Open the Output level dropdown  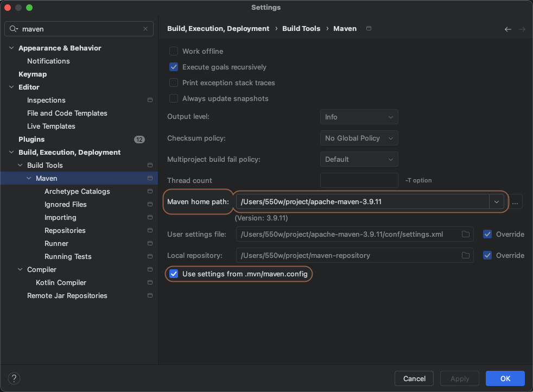coord(359,117)
